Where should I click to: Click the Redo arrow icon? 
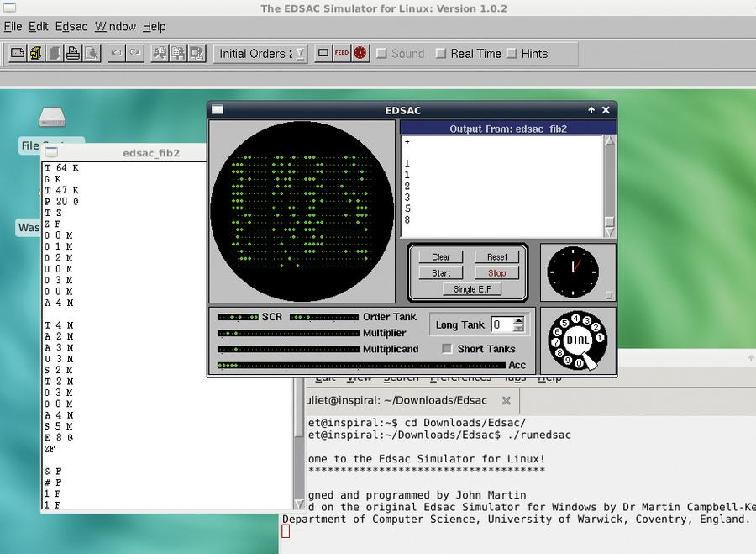click(134, 53)
